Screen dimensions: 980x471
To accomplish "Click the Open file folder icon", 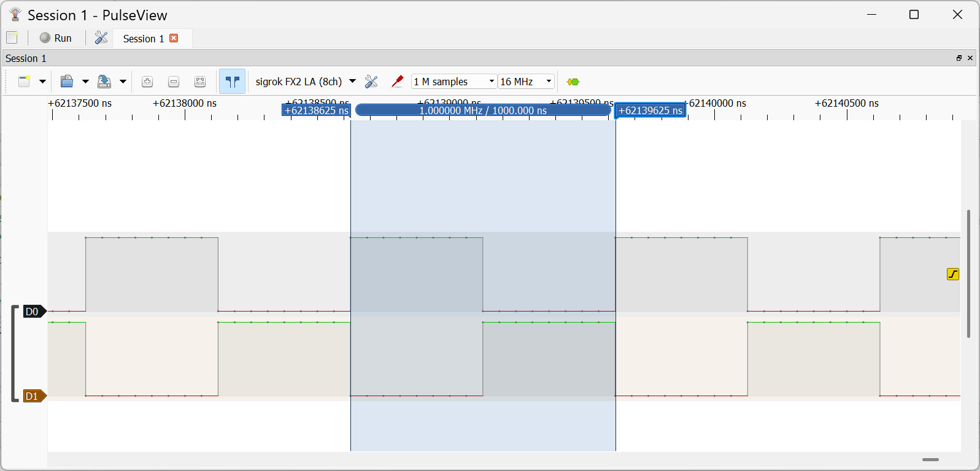I will (x=67, y=82).
